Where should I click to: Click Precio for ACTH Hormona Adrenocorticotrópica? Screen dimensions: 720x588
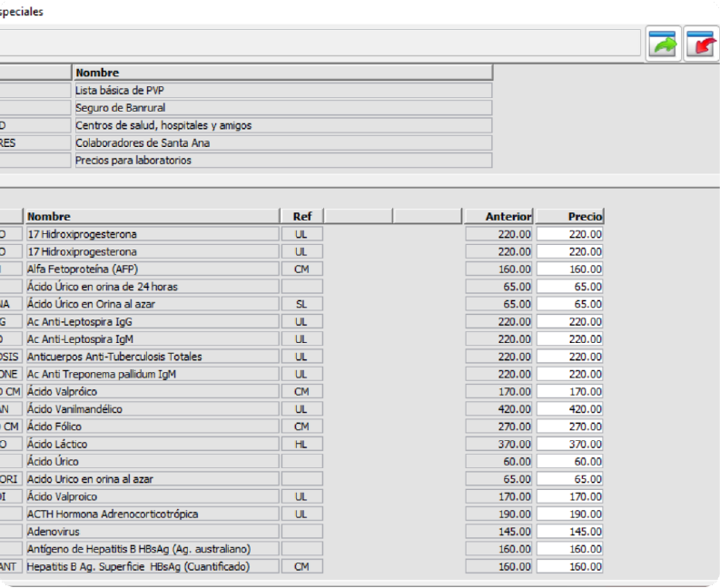coord(569,514)
